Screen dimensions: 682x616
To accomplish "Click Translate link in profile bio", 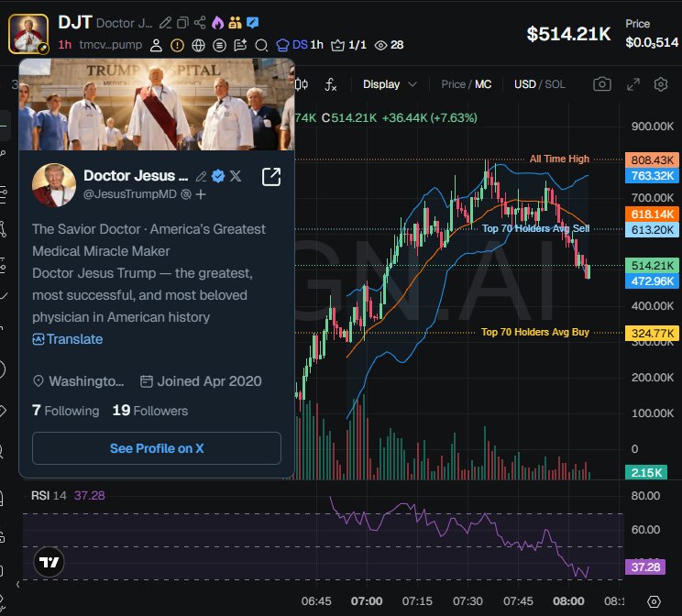I will pyautogui.click(x=68, y=339).
